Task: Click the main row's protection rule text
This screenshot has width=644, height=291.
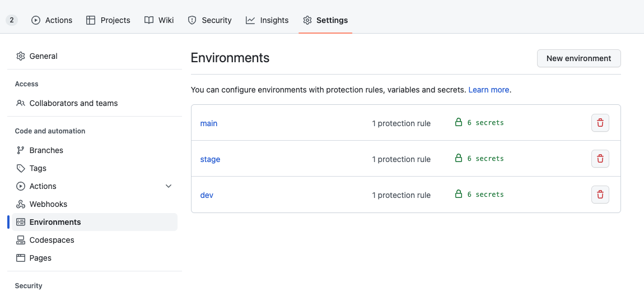Action: point(402,123)
